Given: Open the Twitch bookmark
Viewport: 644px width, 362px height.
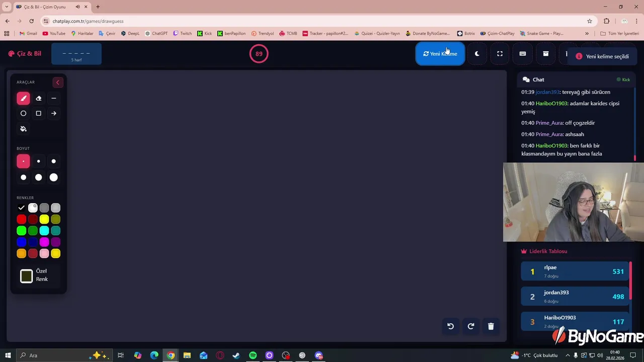Looking at the screenshot, I should [182, 34].
